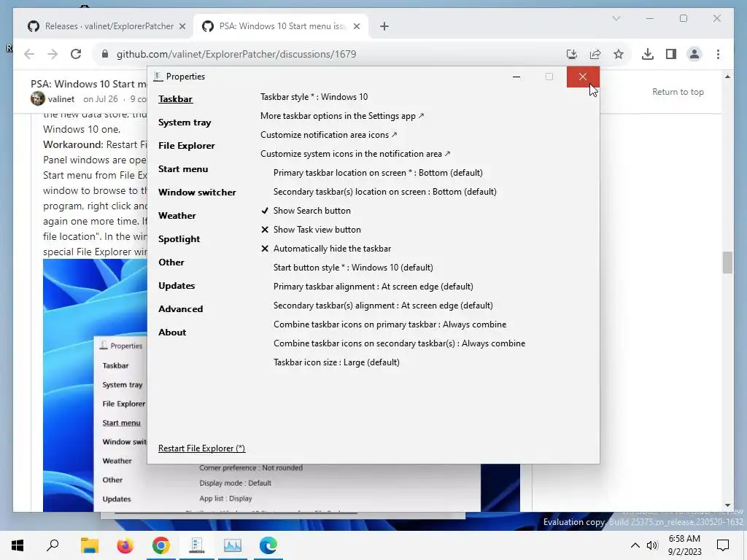This screenshot has width=747, height=560.
Task: Change Start button style setting
Action: point(353,268)
